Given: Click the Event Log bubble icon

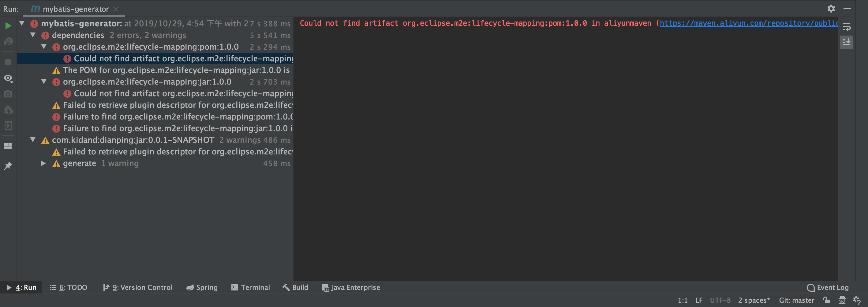Looking at the screenshot, I should click(811, 287).
